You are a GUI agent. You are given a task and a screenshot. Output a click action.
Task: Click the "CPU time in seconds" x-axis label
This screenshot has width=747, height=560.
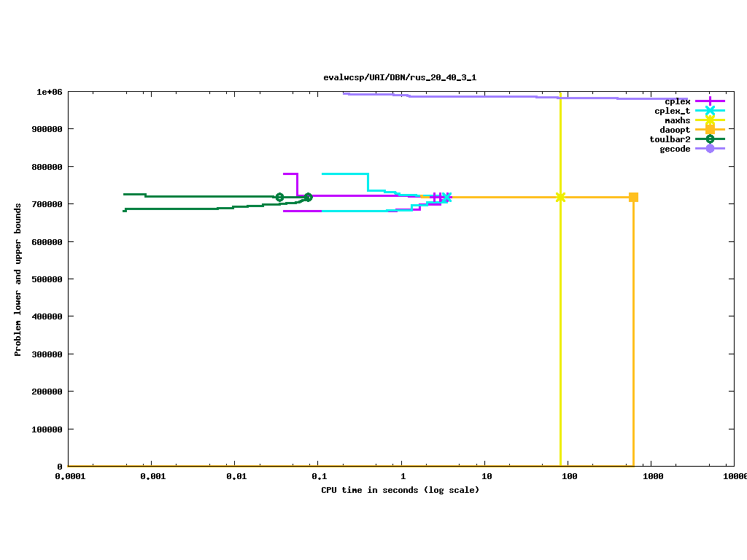coord(400,490)
